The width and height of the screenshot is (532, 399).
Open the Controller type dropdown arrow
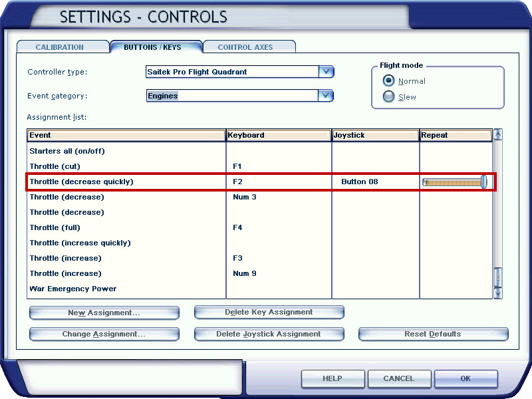326,72
